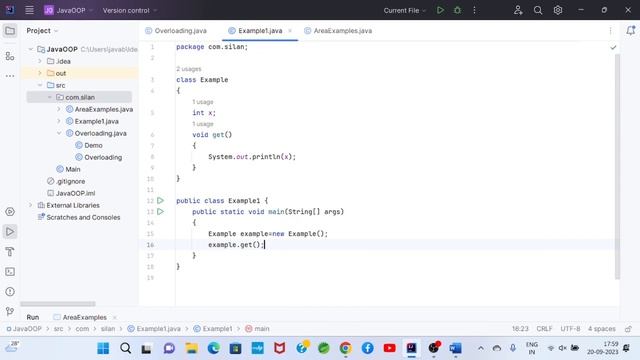Screen dimensions: 640x360
Task: Open IDE settings gear icon
Action: (558, 10)
